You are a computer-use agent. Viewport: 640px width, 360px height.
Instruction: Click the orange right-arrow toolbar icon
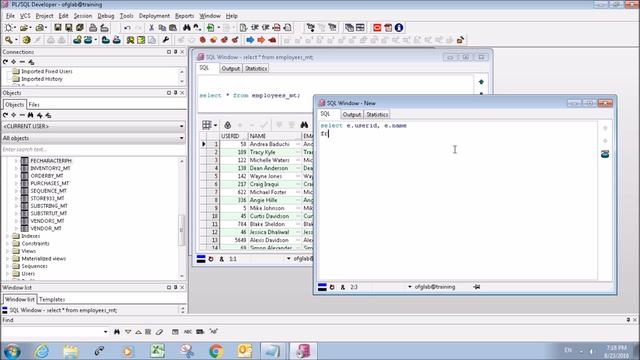[x=261, y=40]
